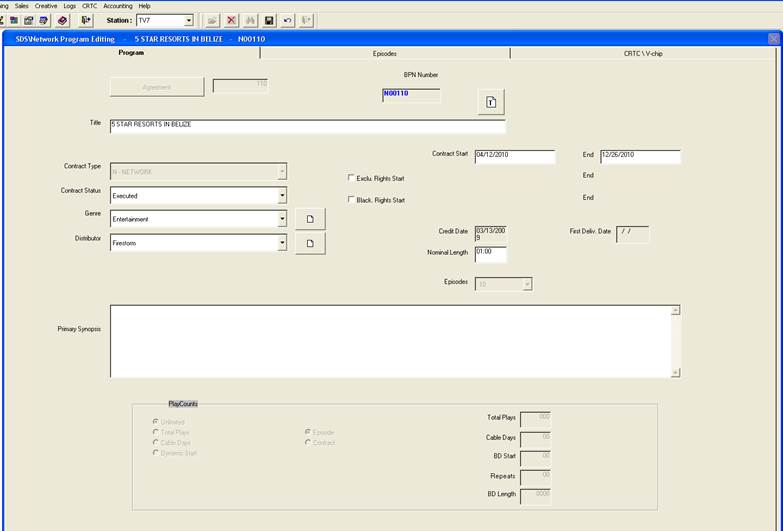Open the Accounting menu
783x531 pixels.
tap(118, 6)
